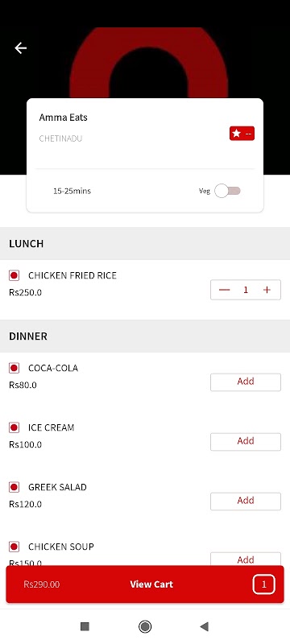Screen dimensions: 290x644
Task: Tap the non-veg indicator beside Greek Salad
Action: (14, 487)
